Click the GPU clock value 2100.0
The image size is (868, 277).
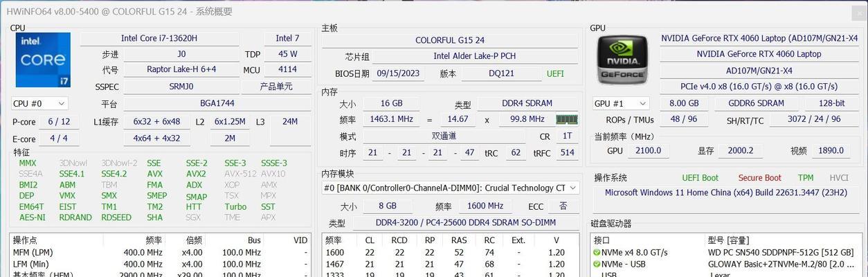(x=648, y=150)
